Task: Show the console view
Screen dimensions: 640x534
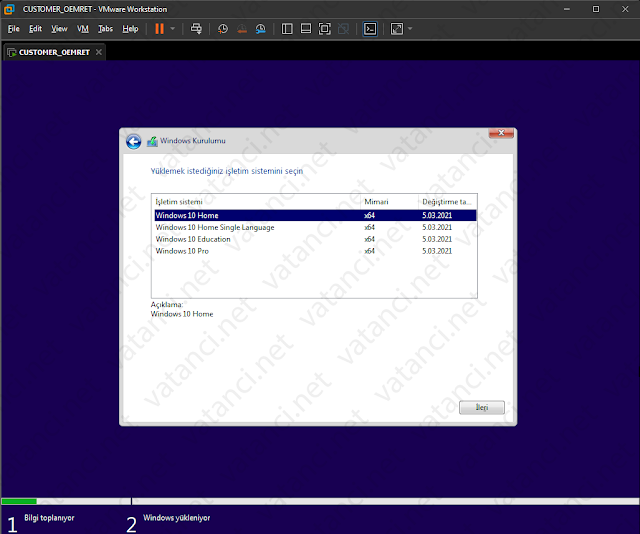Action: click(370, 29)
